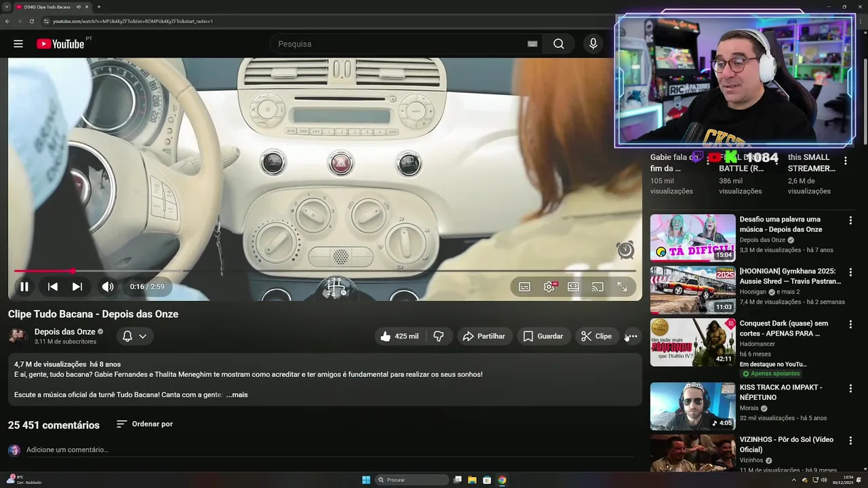Image resolution: width=868 pixels, height=488 pixels.
Task: Open the Windows Start menu
Action: click(366, 480)
